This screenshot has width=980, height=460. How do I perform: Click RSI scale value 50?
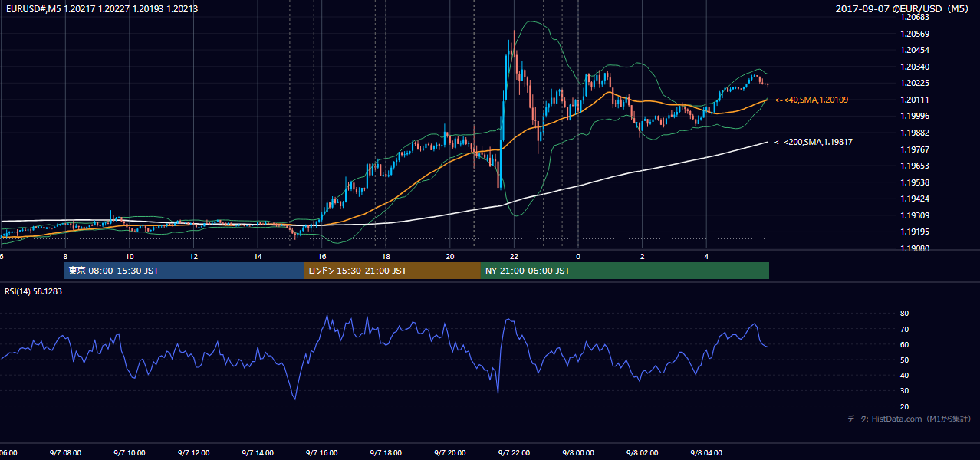tap(905, 360)
